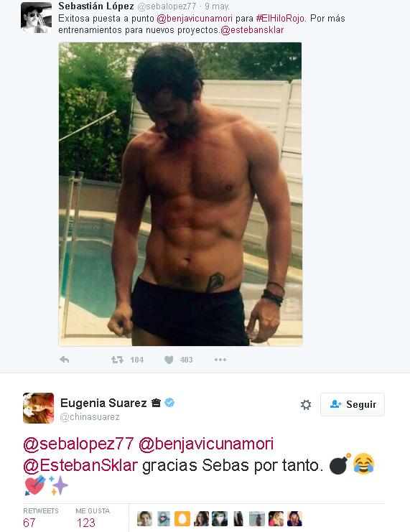
Task: Enlarge the attached poolside photo
Action: (x=180, y=194)
